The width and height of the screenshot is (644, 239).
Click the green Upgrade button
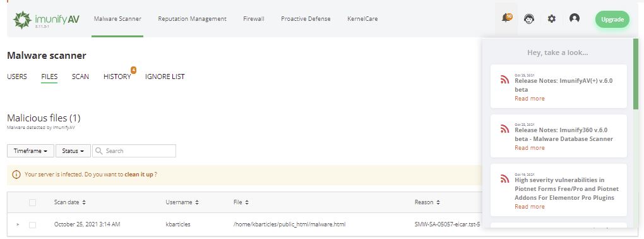[x=612, y=20]
